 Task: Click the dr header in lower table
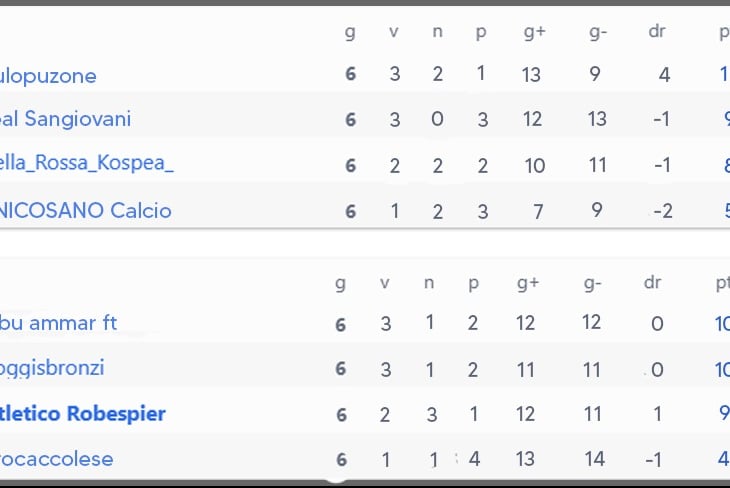tap(653, 283)
